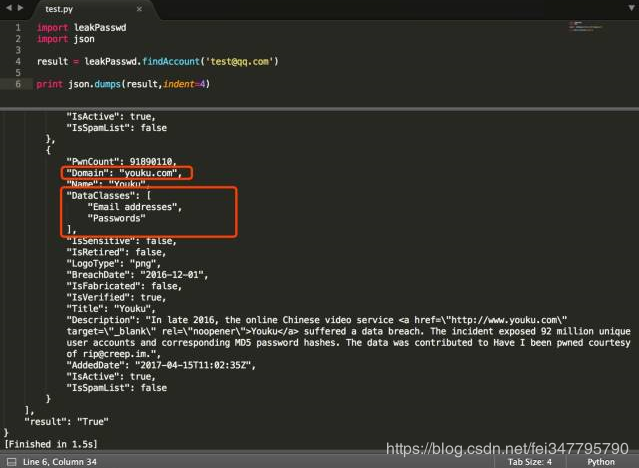Click 'findAccount' in line 4
This screenshot has height=468, width=639.
171,62
